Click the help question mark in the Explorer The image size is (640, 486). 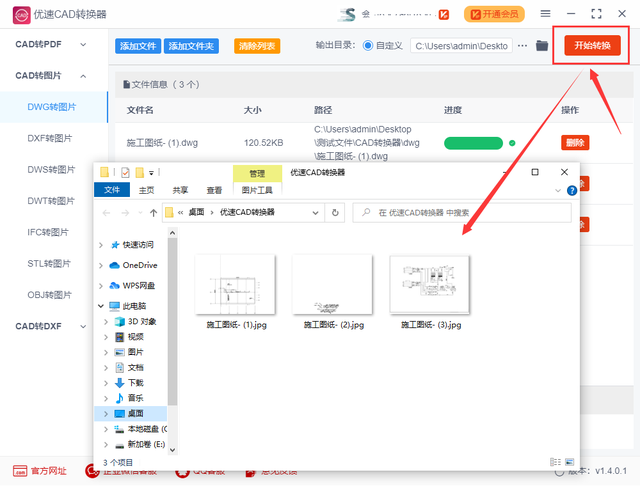(x=571, y=190)
